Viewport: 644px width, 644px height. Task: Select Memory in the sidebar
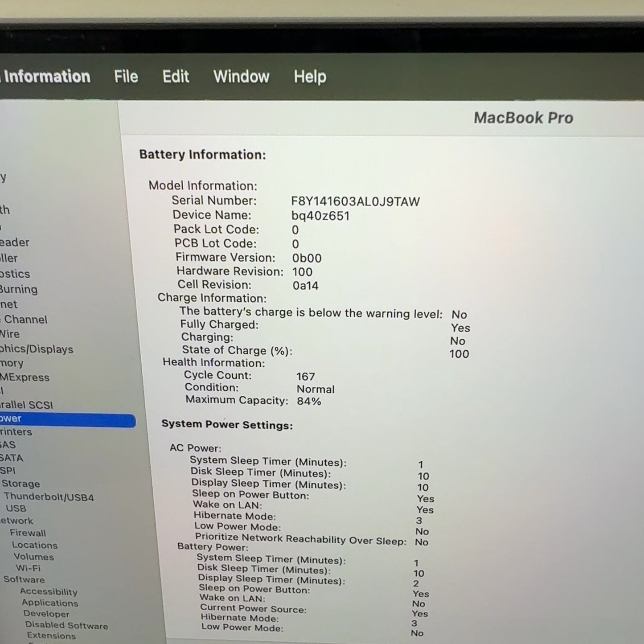12,364
